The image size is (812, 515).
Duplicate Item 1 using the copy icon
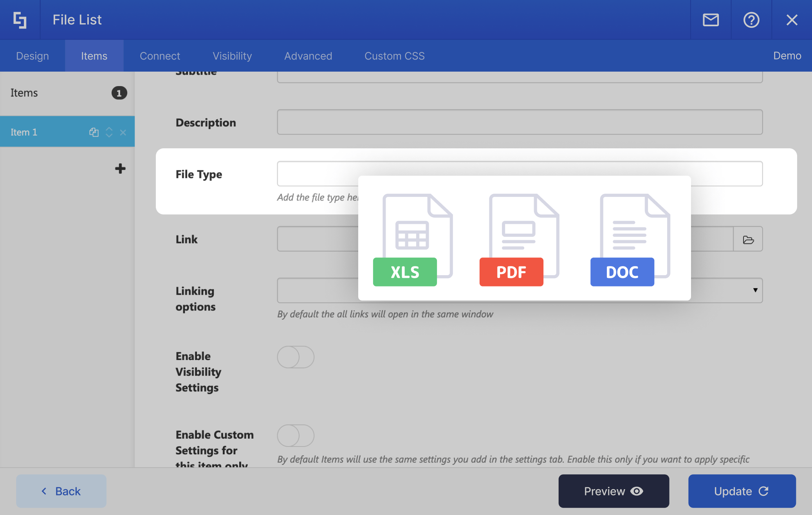coord(94,132)
